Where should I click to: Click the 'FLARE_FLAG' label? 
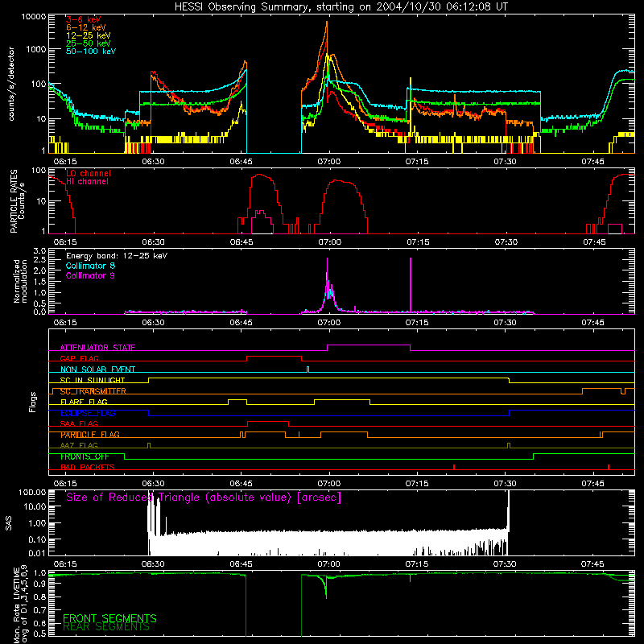pyautogui.click(x=84, y=402)
